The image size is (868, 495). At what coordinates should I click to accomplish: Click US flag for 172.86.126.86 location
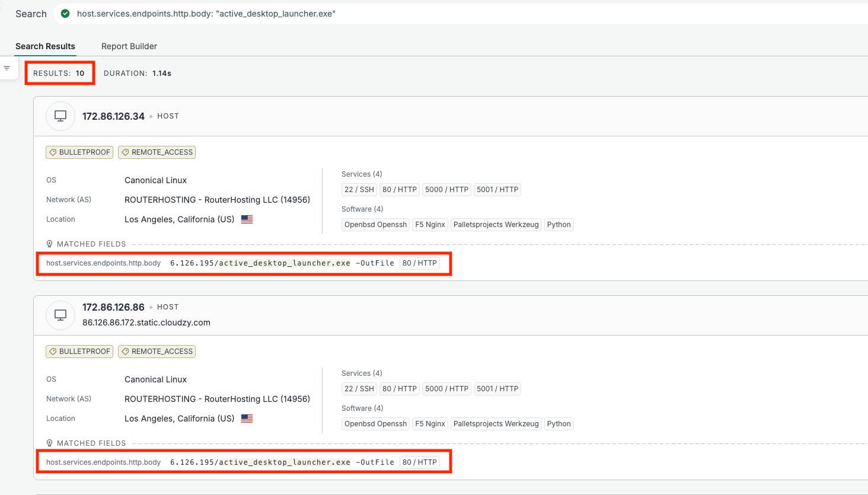[x=247, y=419]
